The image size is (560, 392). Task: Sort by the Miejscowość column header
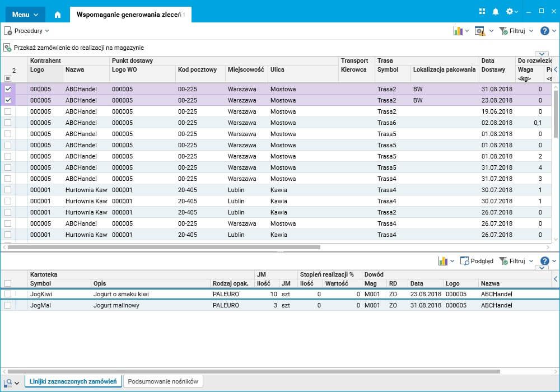tap(246, 69)
